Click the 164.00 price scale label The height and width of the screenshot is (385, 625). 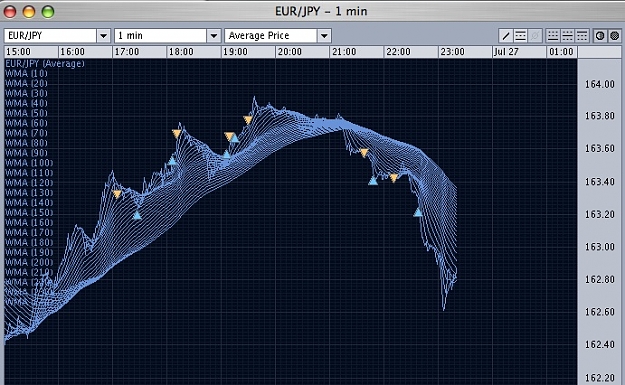point(599,84)
